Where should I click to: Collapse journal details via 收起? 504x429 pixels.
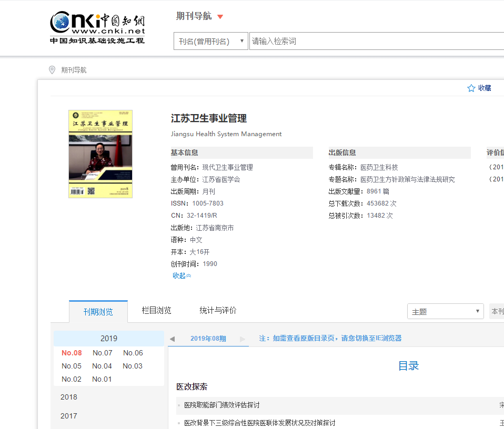(x=182, y=275)
